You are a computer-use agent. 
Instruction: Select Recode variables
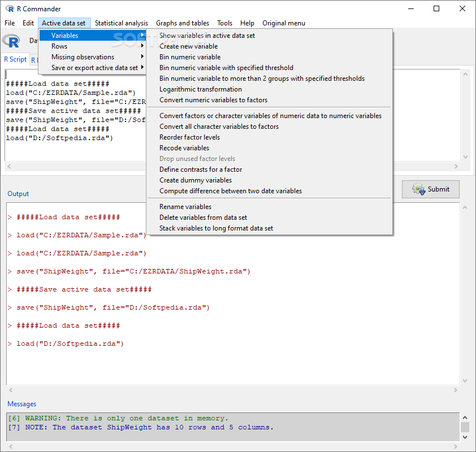pos(270,148)
